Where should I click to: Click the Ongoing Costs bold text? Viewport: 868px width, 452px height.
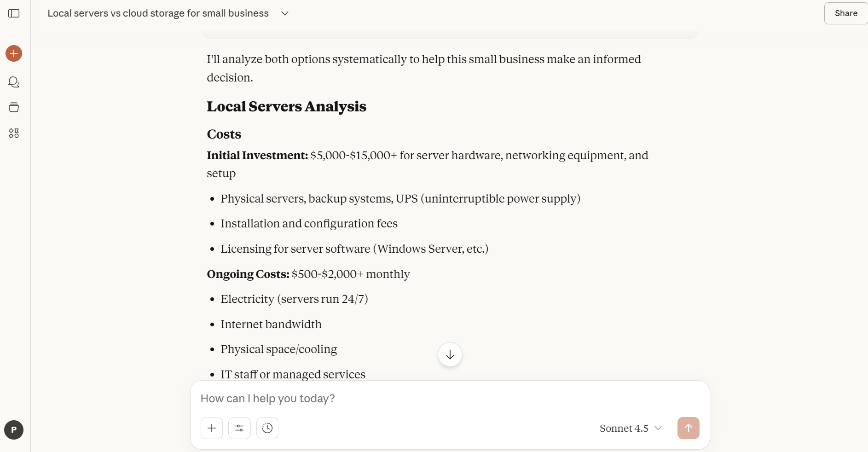248,274
